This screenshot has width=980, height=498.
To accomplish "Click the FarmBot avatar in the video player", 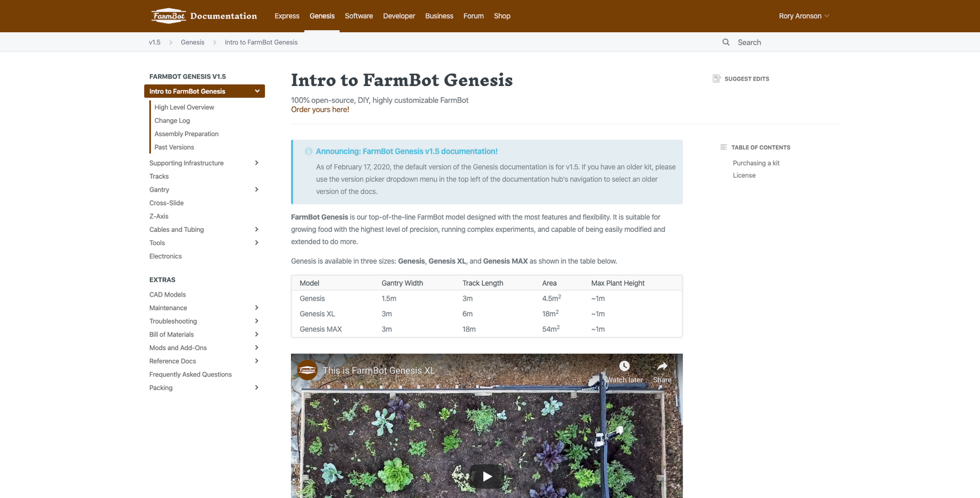I will (x=307, y=370).
